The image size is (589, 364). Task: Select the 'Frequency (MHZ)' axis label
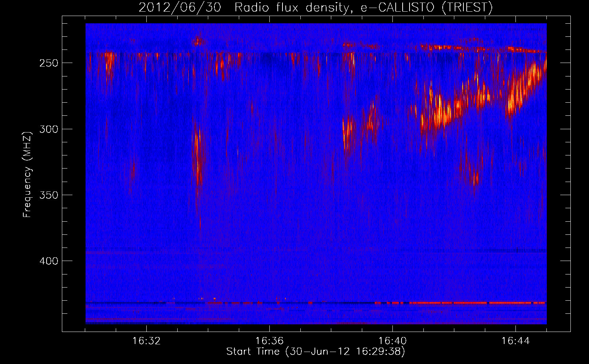[x=27, y=174]
